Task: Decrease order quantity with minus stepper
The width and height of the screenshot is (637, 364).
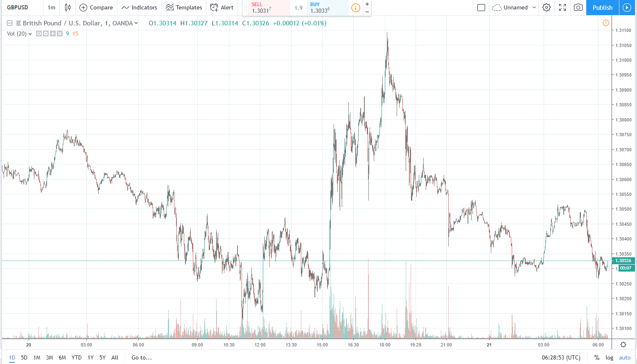Action: [367, 11]
